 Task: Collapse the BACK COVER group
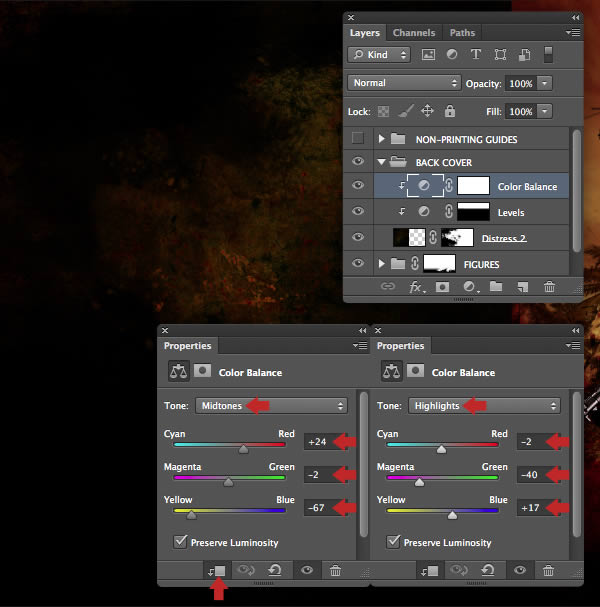pos(381,162)
